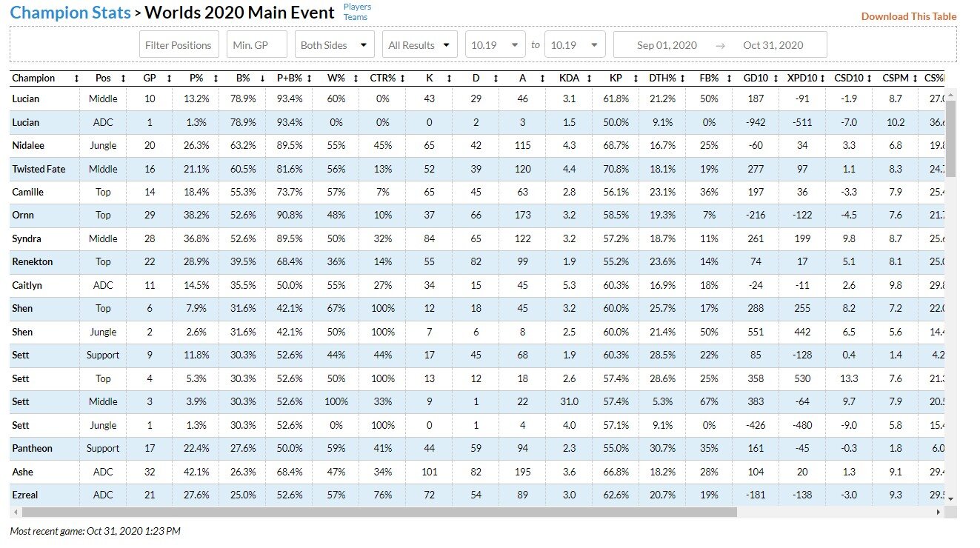This screenshot has width=980, height=548.
Task: Focus the Min. GP input box
Action: 256,45
